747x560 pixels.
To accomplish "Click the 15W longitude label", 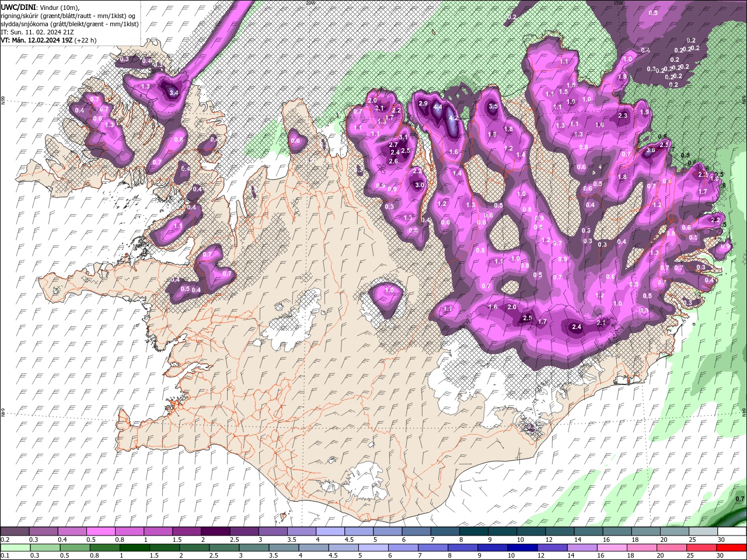I will (x=618, y=3).
